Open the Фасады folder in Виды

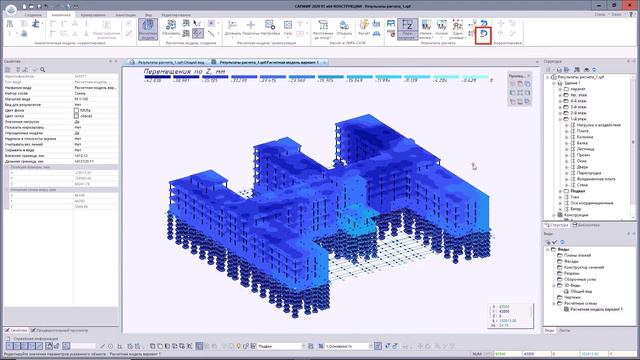pos(571,261)
